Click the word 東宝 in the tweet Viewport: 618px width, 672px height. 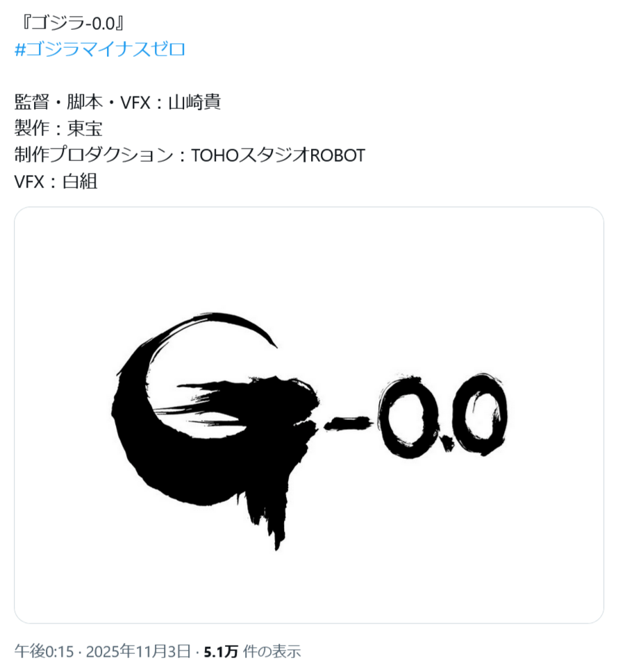pos(85,128)
